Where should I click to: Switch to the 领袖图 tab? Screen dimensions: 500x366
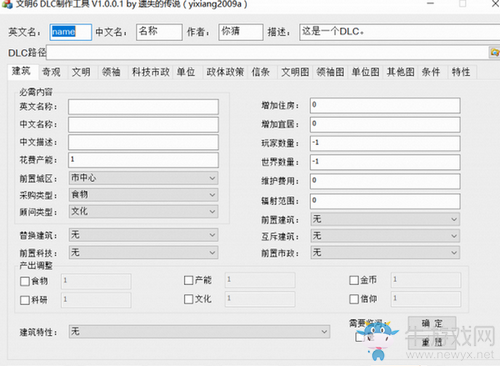coord(330,72)
